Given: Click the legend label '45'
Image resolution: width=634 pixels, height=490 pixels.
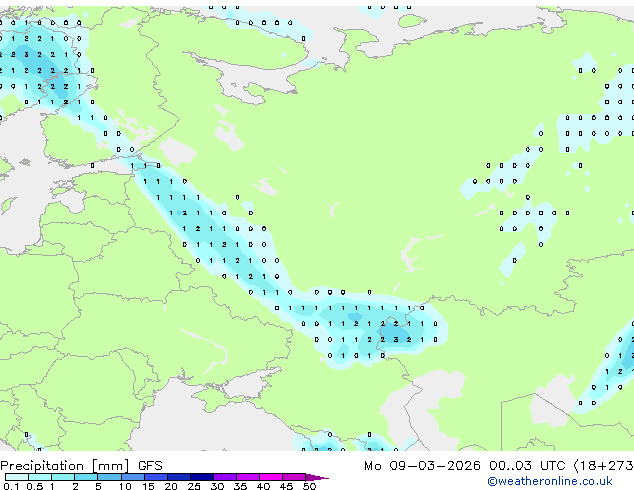Looking at the screenshot, I should click(x=286, y=486).
